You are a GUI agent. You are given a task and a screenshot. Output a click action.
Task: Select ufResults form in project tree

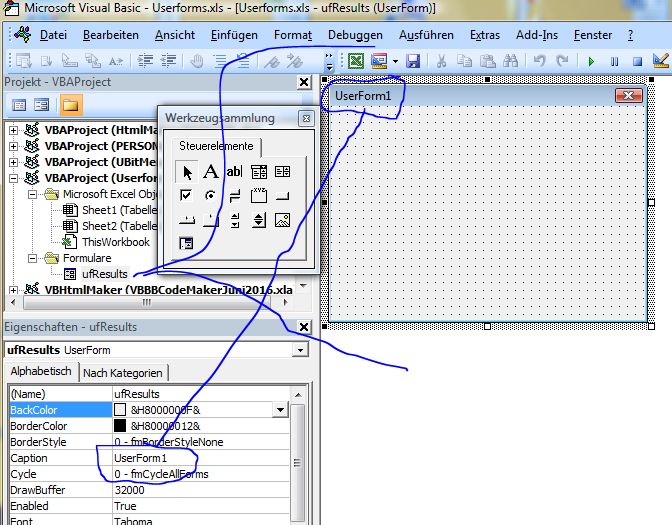coord(105,274)
